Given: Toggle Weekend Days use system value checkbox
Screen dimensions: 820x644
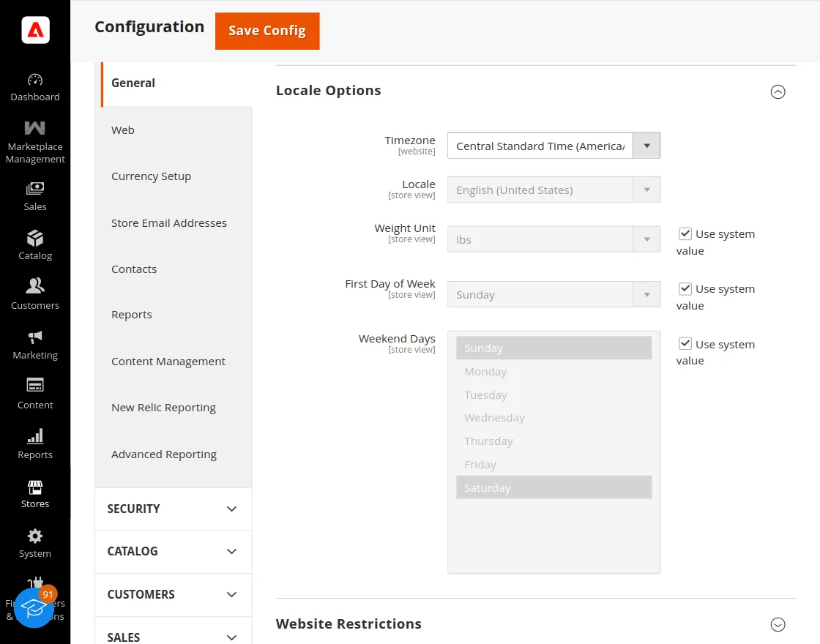Looking at the screenshot, I should 685,344.
